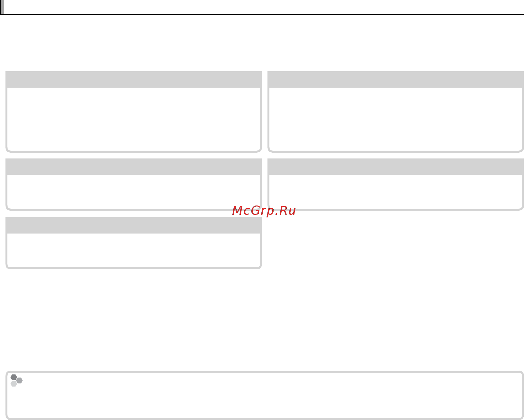Image resolution: width=524 pixels, height=420 pixels.
Task: Click the dark gray marker at the top-left page corner
Action: click(2, 7)
